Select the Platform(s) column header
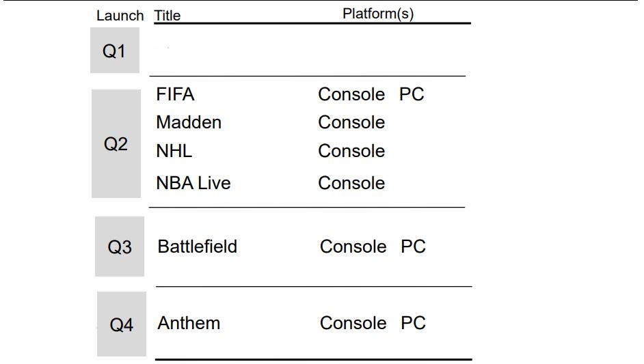The image size is (644, 364). [x=378, y=14]
